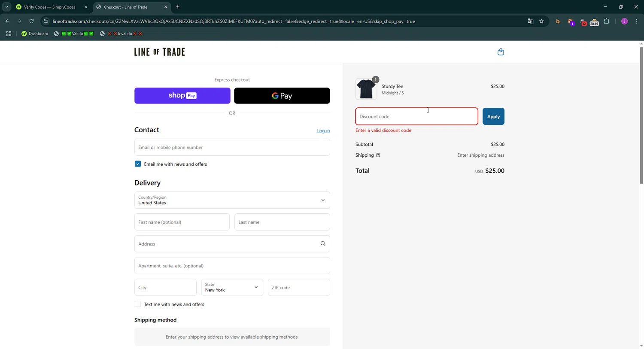Screen dimensions: 644x349
Task: Switch to Checkout - Line of Trade tab
Action: 129,7
